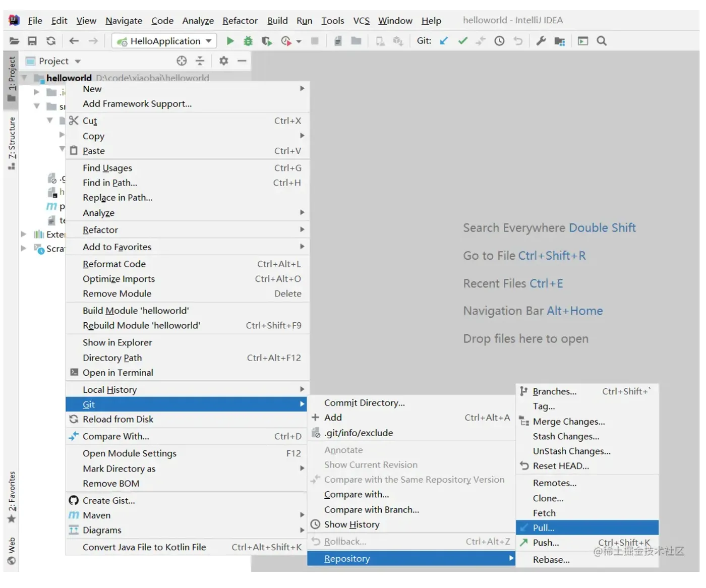Viewport: 706px width, 588px height.
Task: Select Rebase... in Repository submenu
Action: tap(587, 560)
